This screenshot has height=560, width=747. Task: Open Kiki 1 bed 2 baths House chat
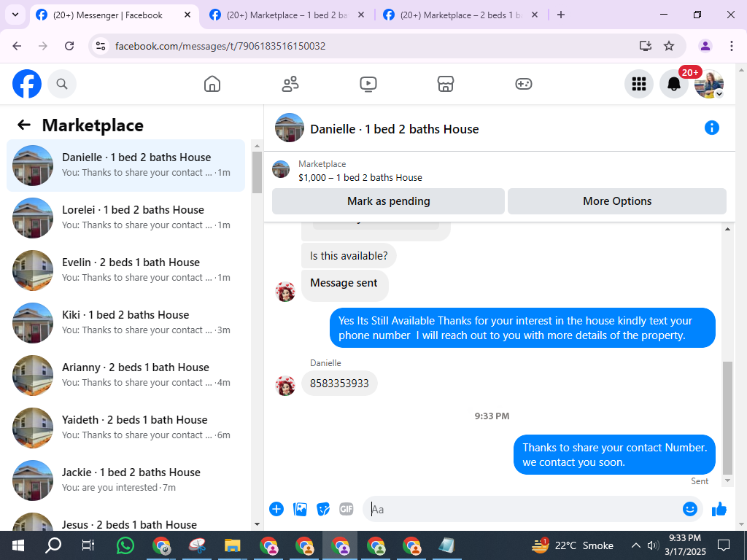tap(125, 322)
